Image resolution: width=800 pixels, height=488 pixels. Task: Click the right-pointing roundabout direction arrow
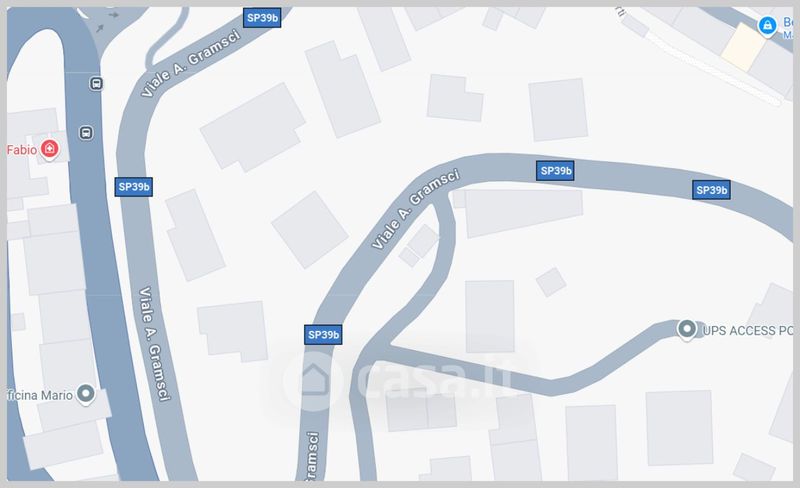click(114, 15)
